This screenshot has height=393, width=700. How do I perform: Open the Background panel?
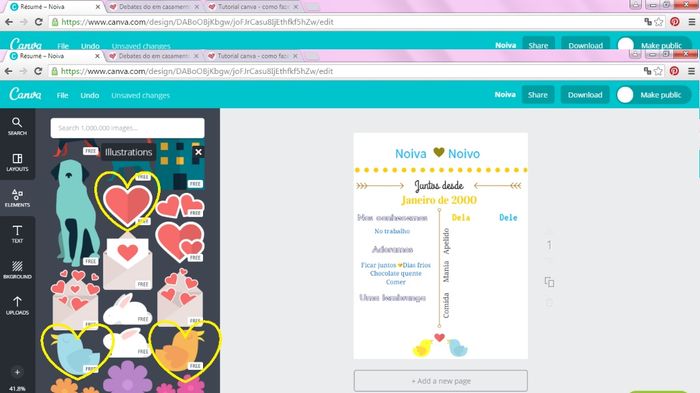pos(17,270)
